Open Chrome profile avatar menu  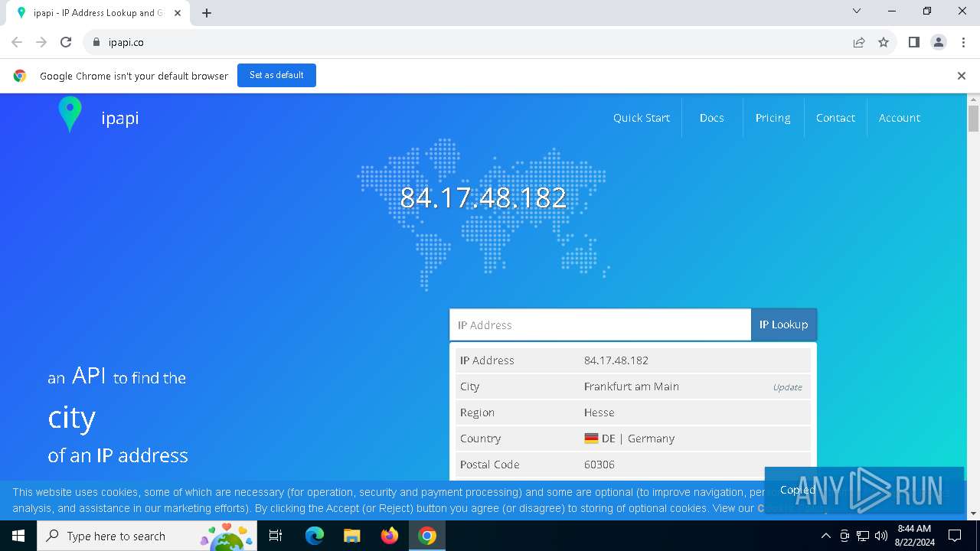tap(939, 42)
